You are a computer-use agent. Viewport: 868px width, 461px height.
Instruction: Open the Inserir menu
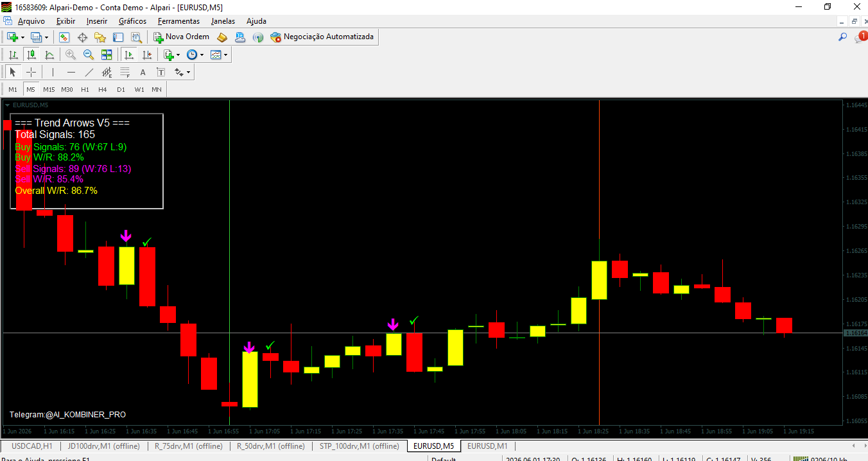pyautogui.click(x=97, y=21)
